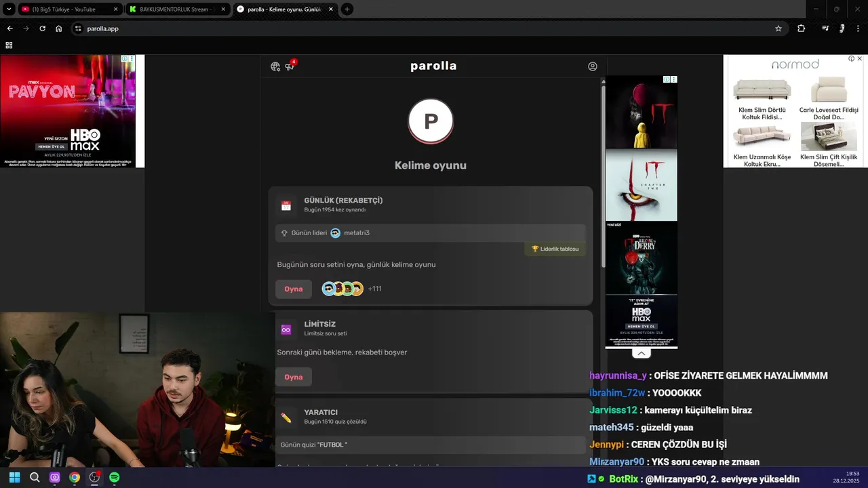The height and width of the screenshot is (488, 868).
Task: Close the BAYKUSMENTORLUK Stream tab
Action: [223, 9]
